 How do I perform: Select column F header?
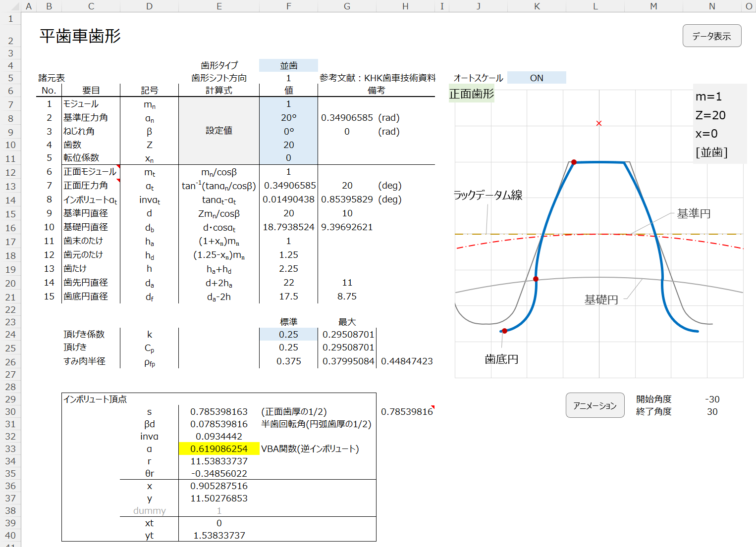coord(288,6)
